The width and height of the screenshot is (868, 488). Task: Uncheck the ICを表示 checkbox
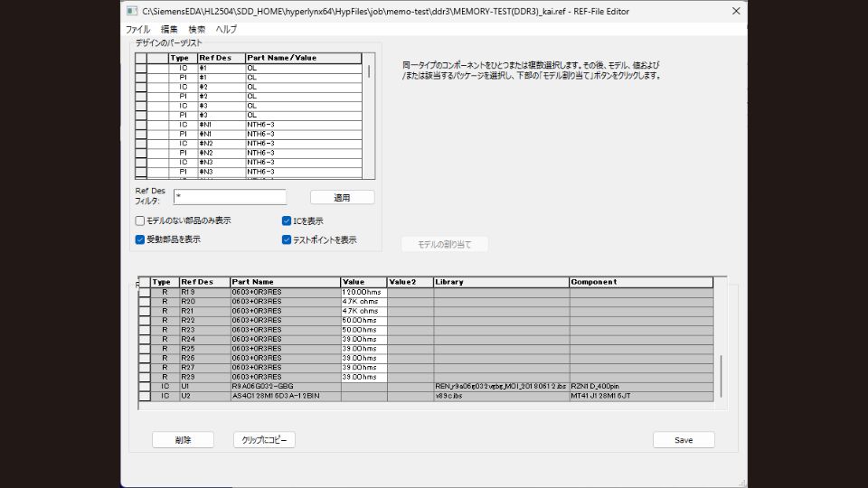pos(287,221)
